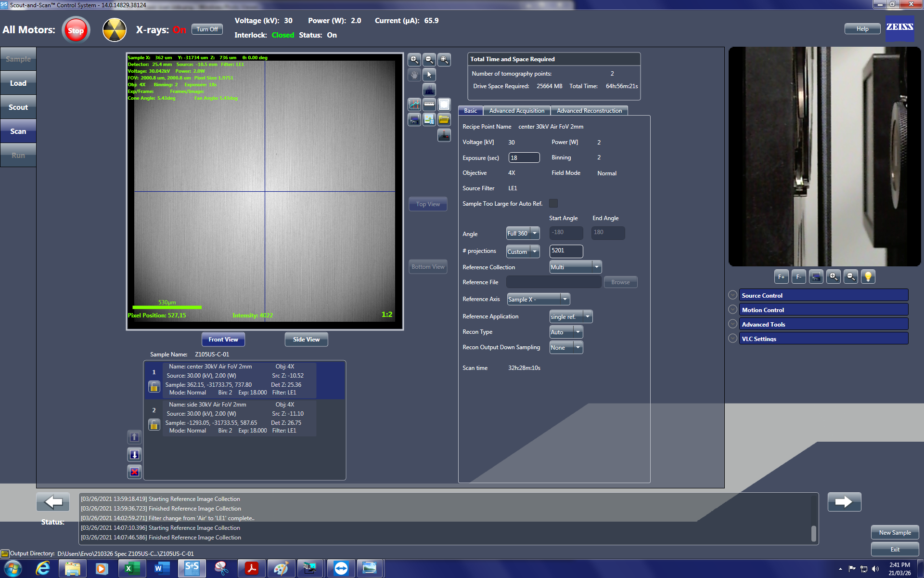Select the ruler measurement tool
Screen dimensions: 924x578
(x=429, y=105)
